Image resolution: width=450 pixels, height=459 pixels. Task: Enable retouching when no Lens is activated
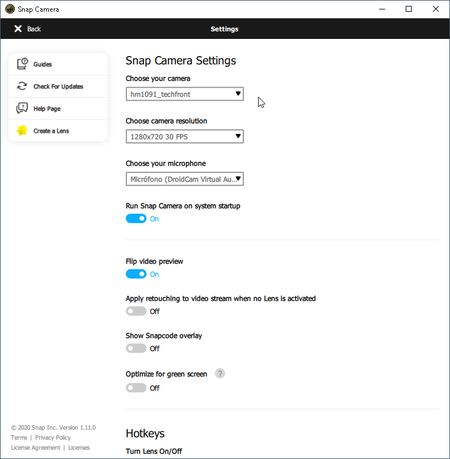click(x=136, y=311)
